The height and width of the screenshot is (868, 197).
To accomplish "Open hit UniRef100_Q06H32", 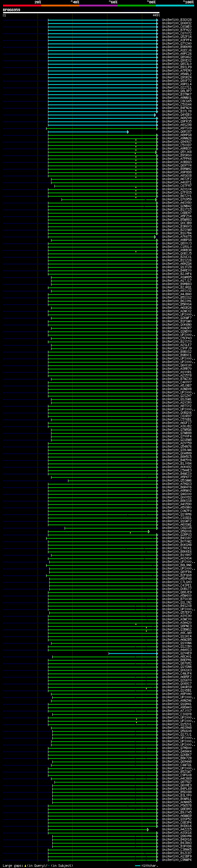I will tap(176, 23).
